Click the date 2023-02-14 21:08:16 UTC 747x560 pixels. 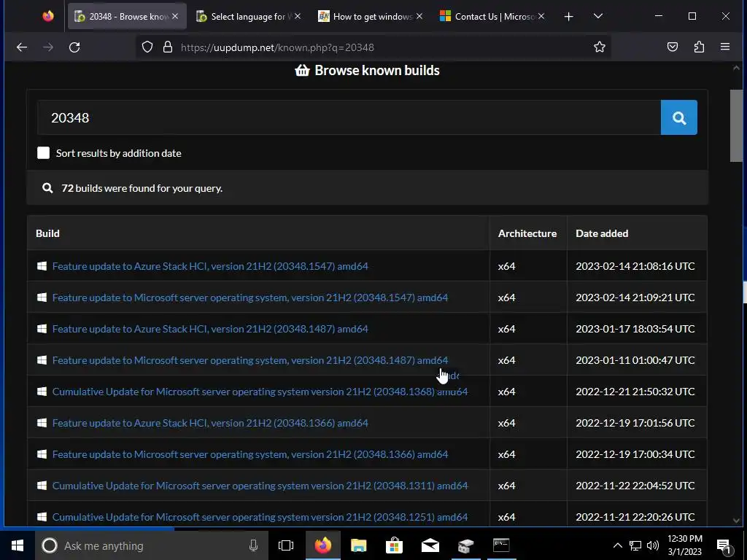point(635,266)
